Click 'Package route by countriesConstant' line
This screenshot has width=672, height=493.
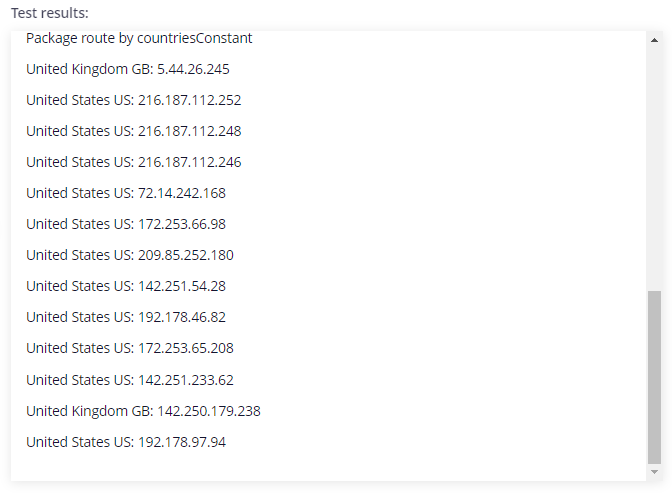click(139, 38)
